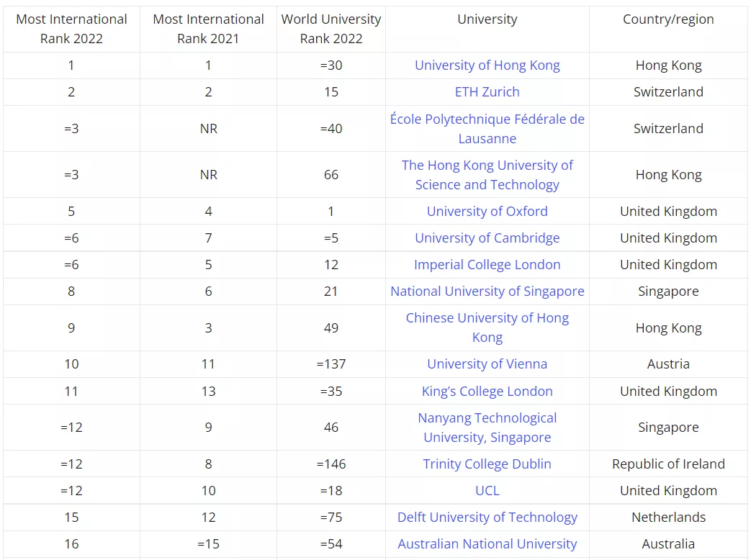
Task: Select 'NR' in the Science and Technology row
Action: (x=208, y=175)
